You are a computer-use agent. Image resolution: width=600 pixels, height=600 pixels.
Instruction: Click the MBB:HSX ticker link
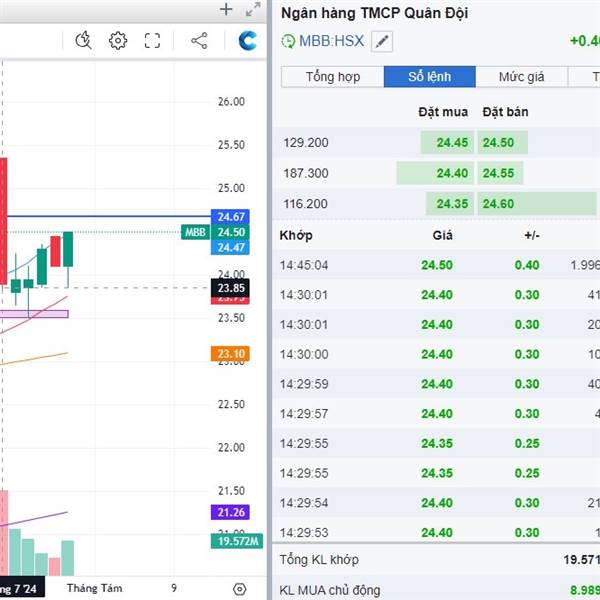(x=331, y=41)
